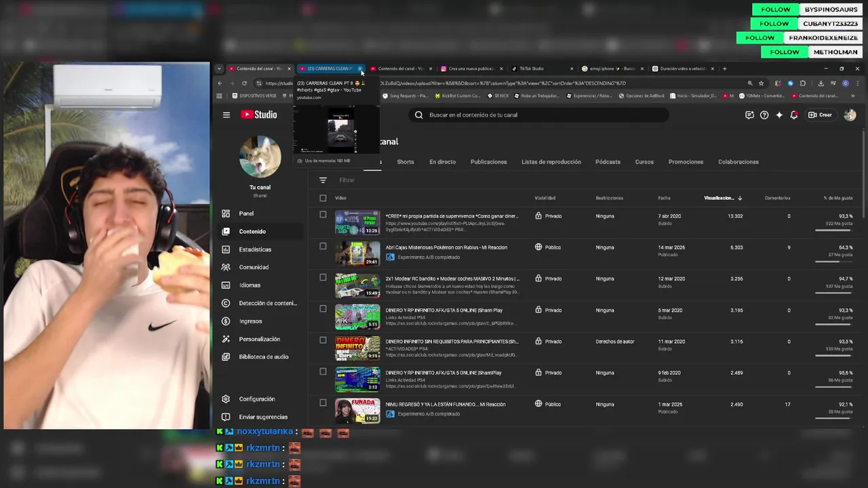Open the Crear dropdown button
The width and height of the screenshot is (868, 488).
pyautogui.click(x=820, y=115)
